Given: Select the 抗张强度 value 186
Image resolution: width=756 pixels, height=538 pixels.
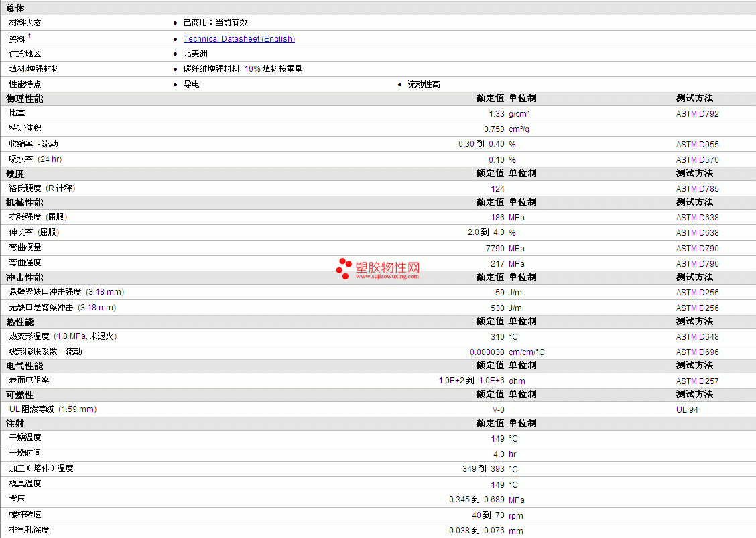Looking at the screenshot, I should coord(497,218).
